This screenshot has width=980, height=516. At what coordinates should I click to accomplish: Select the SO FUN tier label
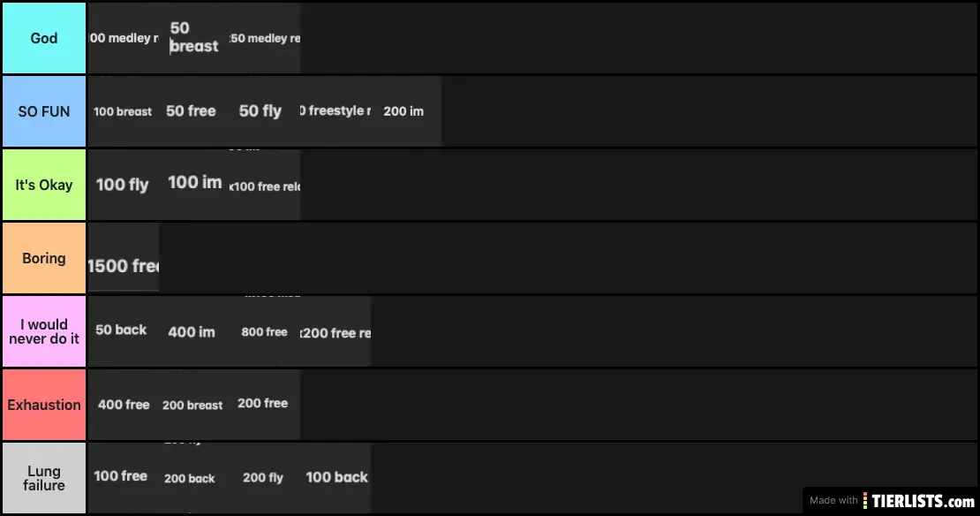tap(44, 111)
